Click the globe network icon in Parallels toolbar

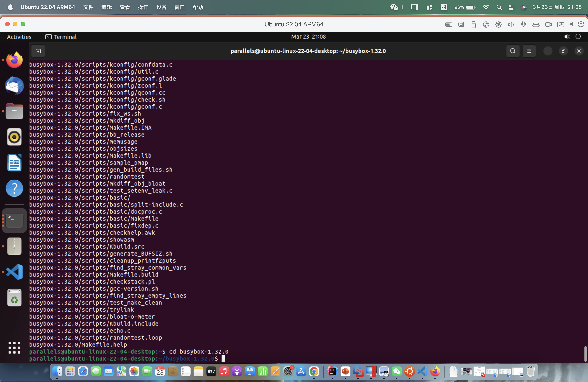498,25
